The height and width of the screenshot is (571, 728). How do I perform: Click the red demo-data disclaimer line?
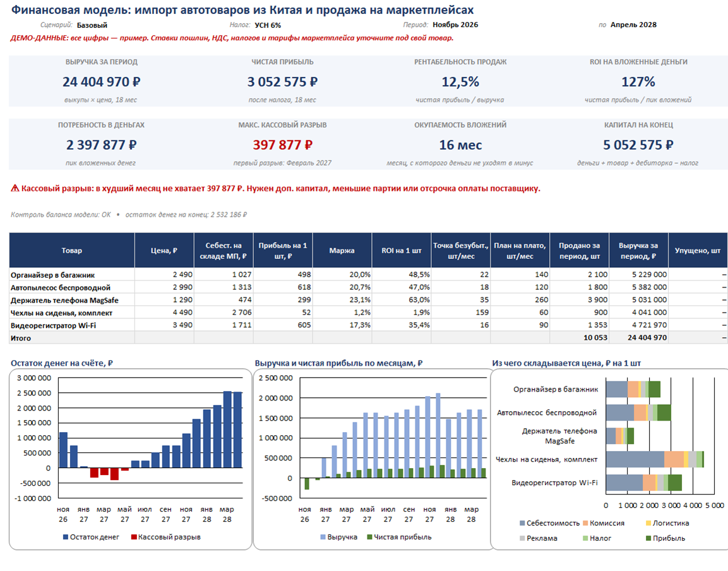pos(232,38)
